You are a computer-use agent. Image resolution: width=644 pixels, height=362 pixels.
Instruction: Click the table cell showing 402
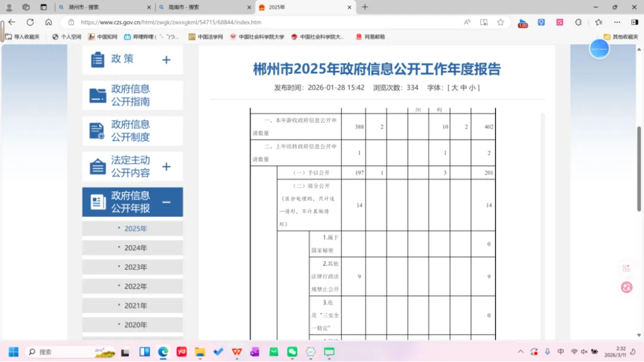(484, 127)
